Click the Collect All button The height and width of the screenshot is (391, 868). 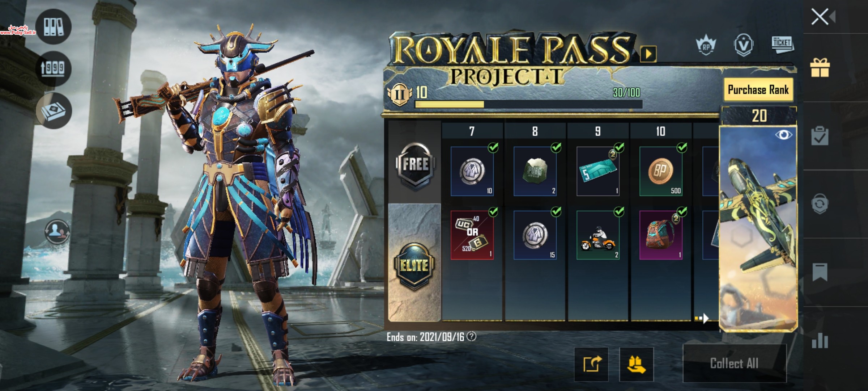pos(734,363)
